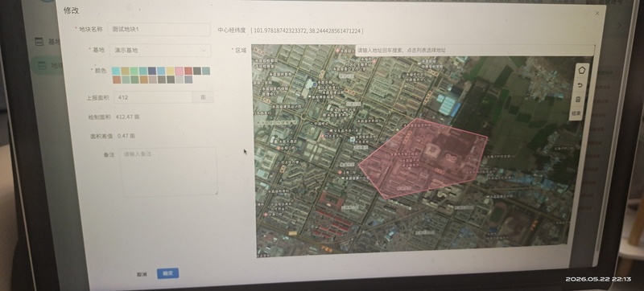Viewport: 644px width, 291px height.
Task: Click the map address search box
Action: [474, 50]
